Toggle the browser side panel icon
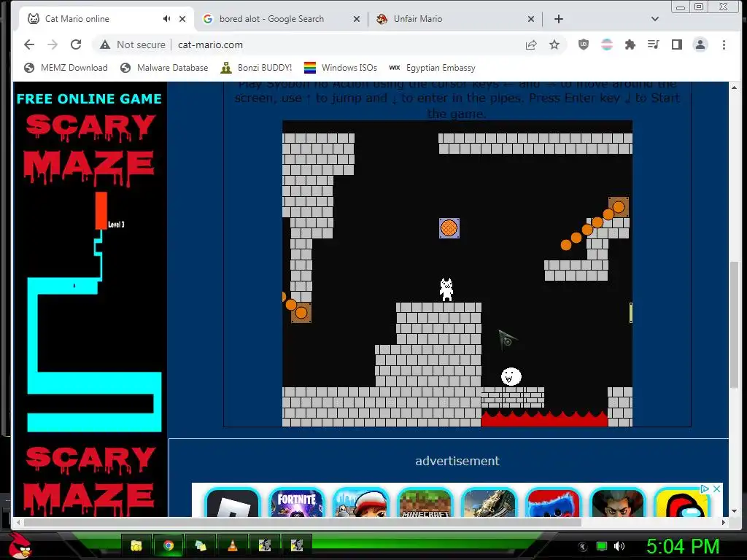The height and width of the screenshot is (560, 747). pyautogui.click(x=676, y=44)
